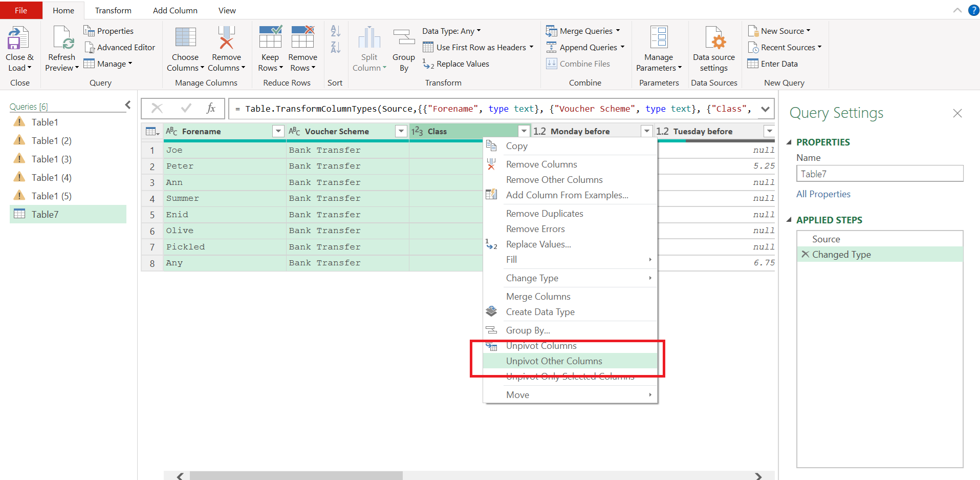Open the Change Type submenu

click(x=570, y=278)
